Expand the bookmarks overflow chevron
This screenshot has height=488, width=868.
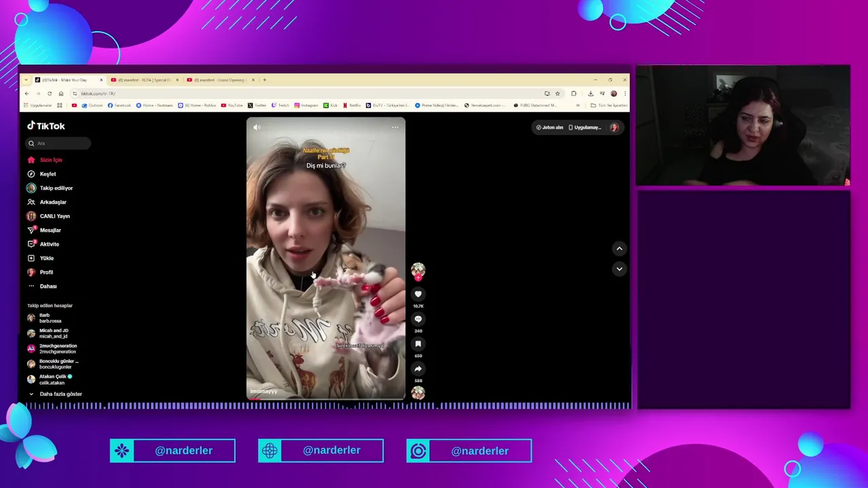point(578,105)
